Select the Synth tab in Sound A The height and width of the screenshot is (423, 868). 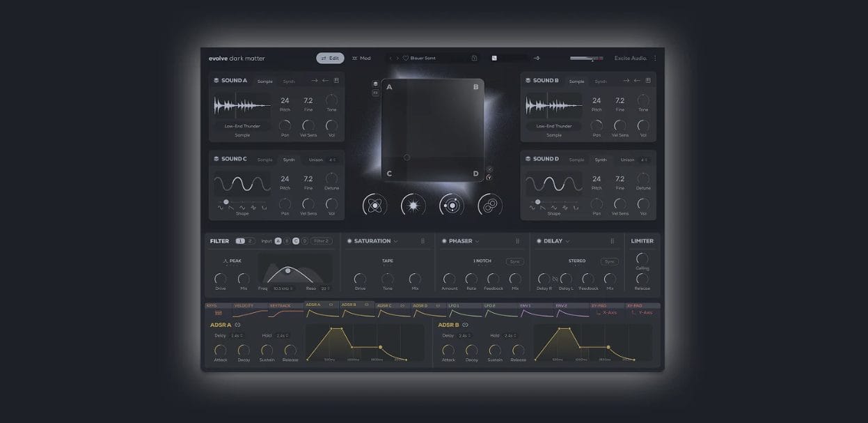289,82
